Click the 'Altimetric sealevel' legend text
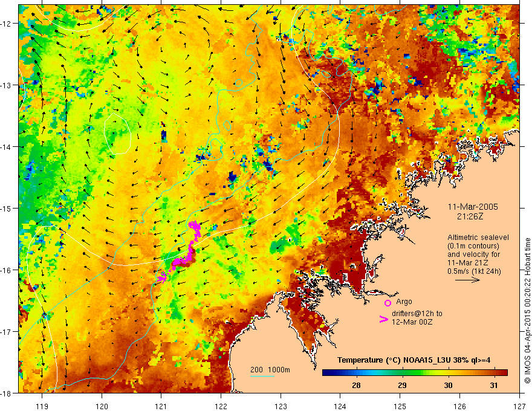Screen dimensions: 532x411 (478, 238)
